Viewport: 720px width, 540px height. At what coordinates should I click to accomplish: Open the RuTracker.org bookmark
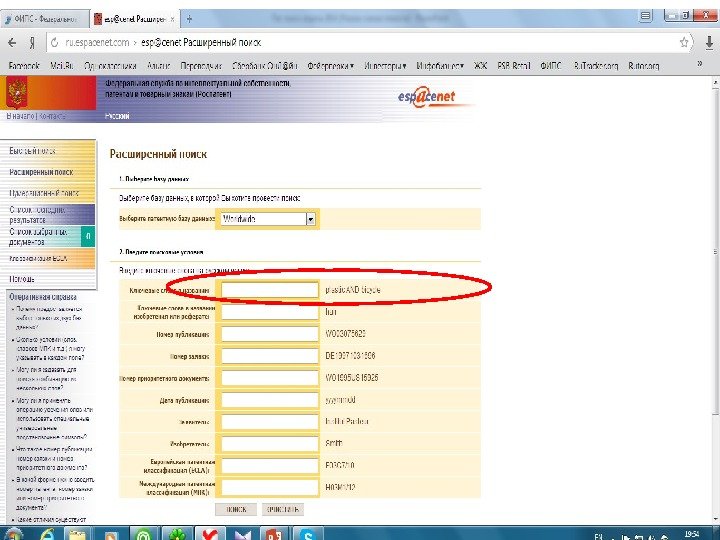click(x=596, y=66)
